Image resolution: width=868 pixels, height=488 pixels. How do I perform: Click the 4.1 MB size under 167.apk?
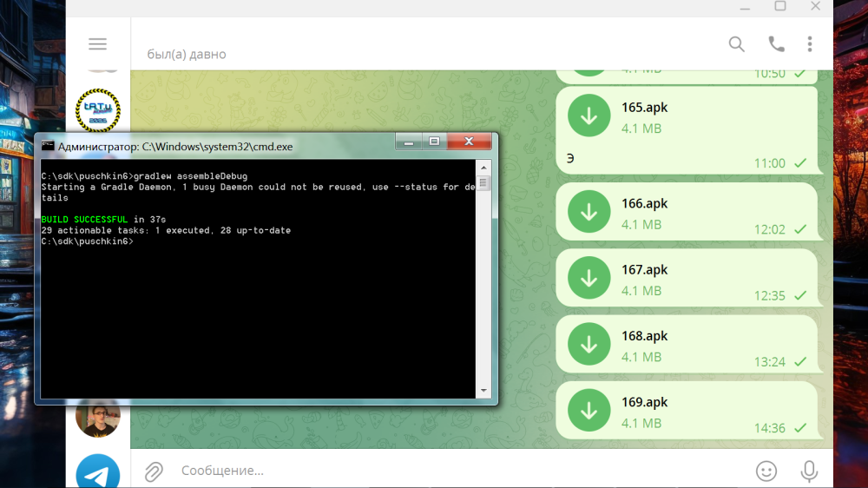(x=641, y=291)
